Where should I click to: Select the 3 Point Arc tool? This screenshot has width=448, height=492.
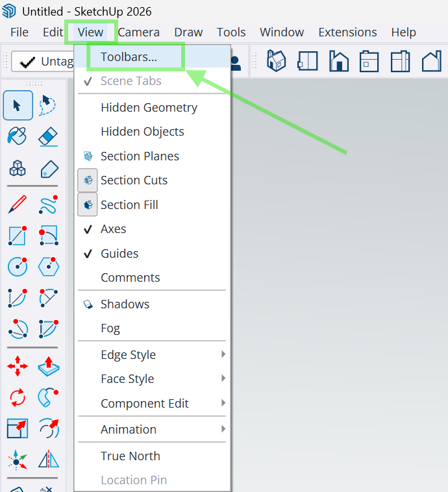[18, 329]
